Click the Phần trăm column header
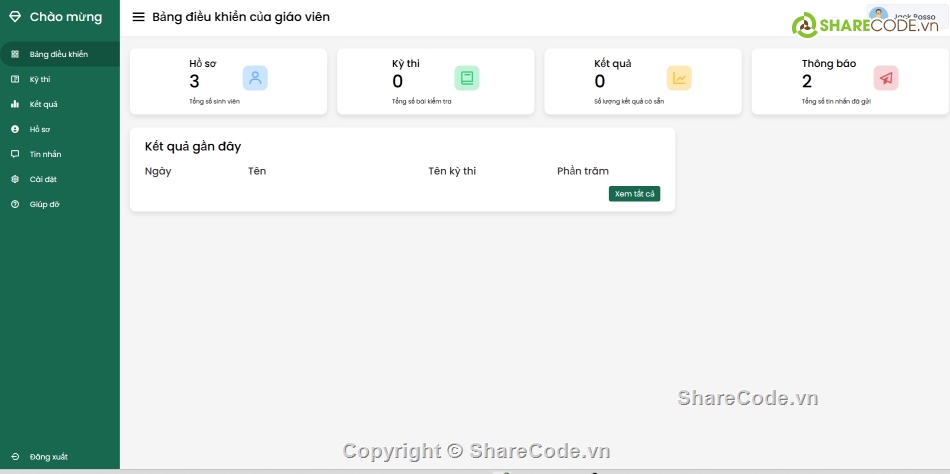950x474 pixels. [583, 171]
